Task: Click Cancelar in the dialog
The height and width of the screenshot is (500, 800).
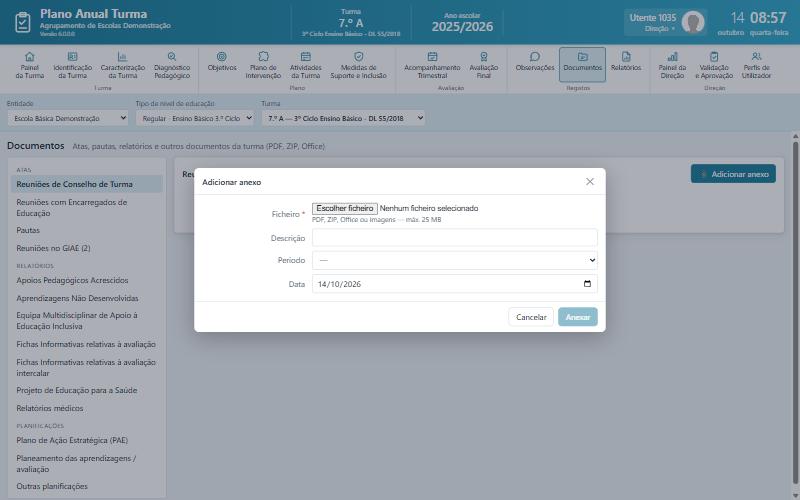Action: pyautogui.click(x=531, y=317)
